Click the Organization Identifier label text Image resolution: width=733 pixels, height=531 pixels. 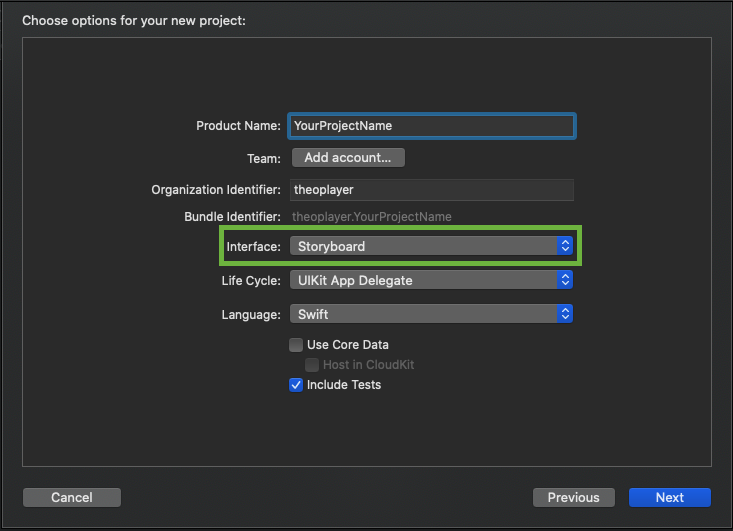[x=216, y=190]
